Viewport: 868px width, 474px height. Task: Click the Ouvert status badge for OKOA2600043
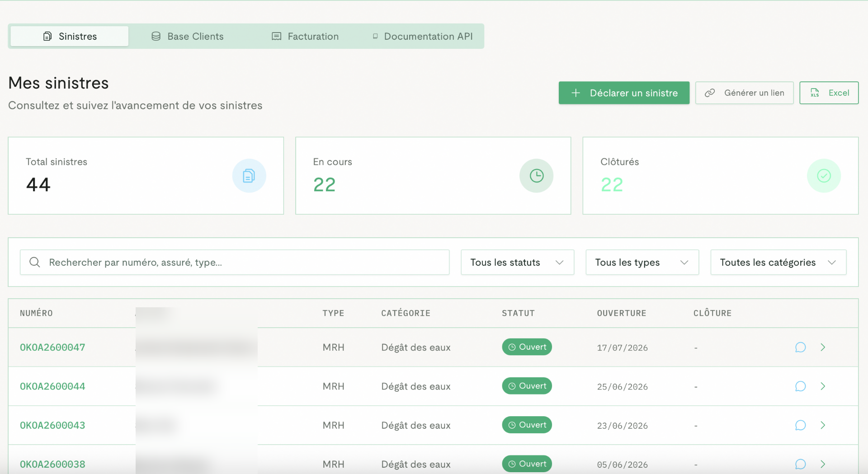(527, 425)
